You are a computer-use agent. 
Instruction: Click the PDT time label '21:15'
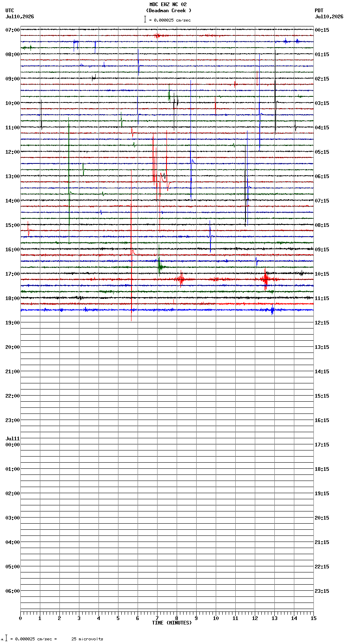322,542
